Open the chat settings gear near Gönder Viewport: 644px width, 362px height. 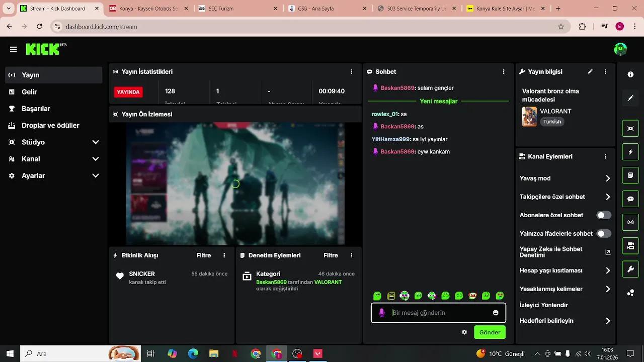click(464, 332)
